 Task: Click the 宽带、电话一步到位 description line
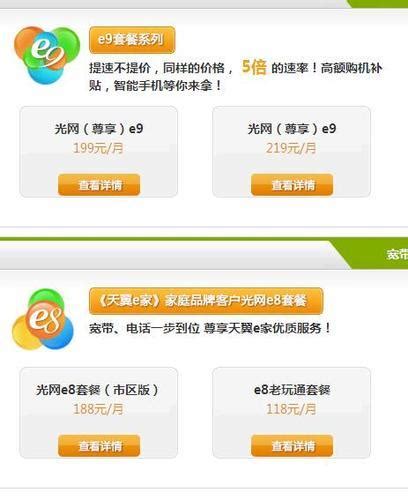coord(210,328)
